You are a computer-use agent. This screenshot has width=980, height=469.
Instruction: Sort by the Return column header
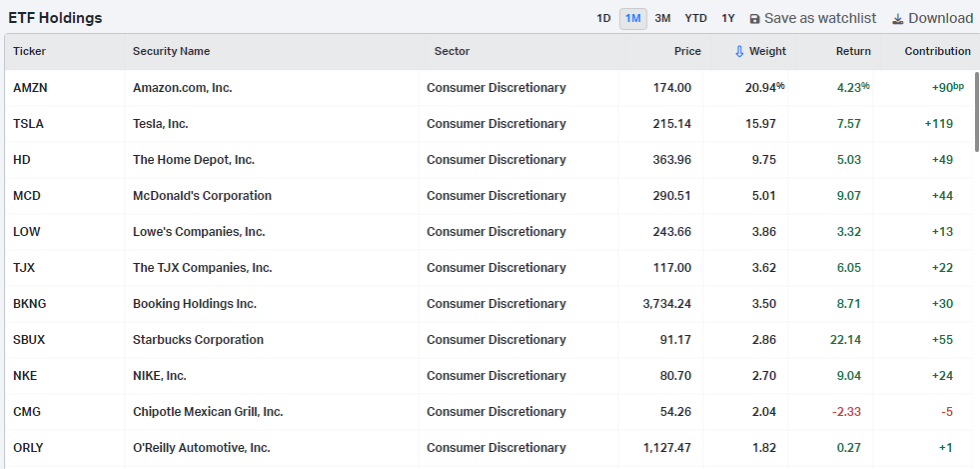point(853,51)
